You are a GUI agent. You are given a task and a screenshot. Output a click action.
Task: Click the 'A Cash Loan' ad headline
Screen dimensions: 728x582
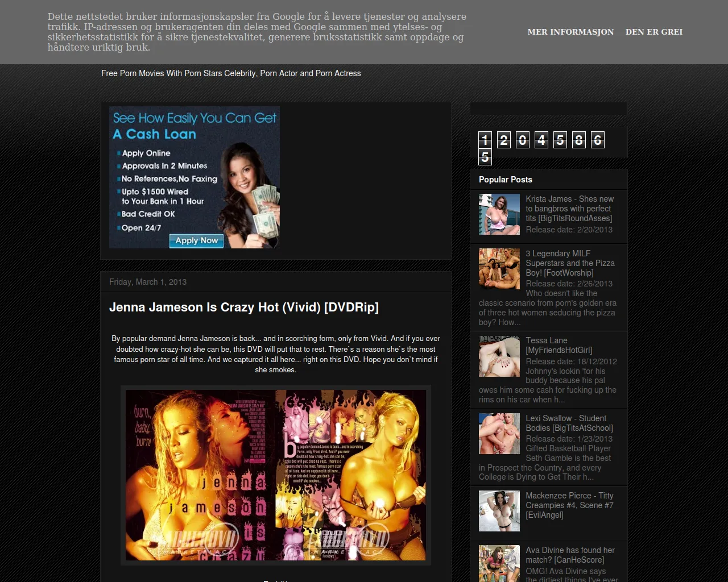click(155, 134)
